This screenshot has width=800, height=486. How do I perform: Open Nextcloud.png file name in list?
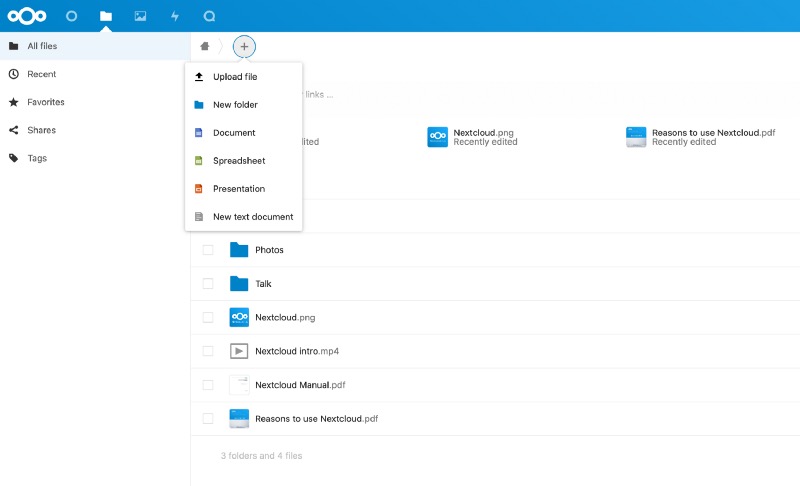click(285, 317)
